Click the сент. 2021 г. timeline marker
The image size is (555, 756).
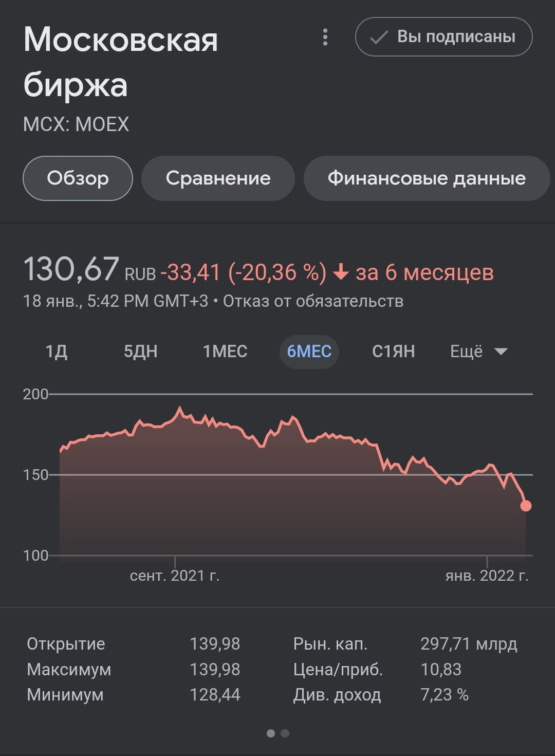pyautogui.click(x=175, y=576)
